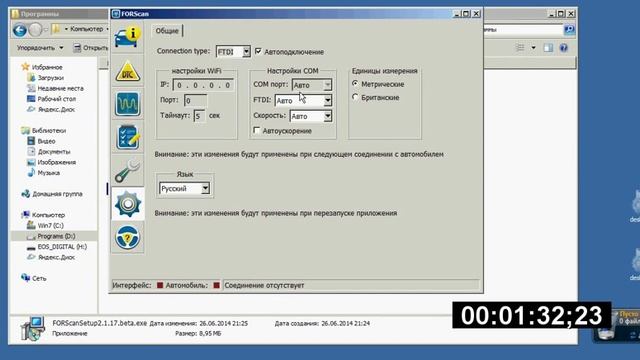This screenshot has width=640, height=360.
Task: Click the Explorer back arrow button
Action: [19, 30]
